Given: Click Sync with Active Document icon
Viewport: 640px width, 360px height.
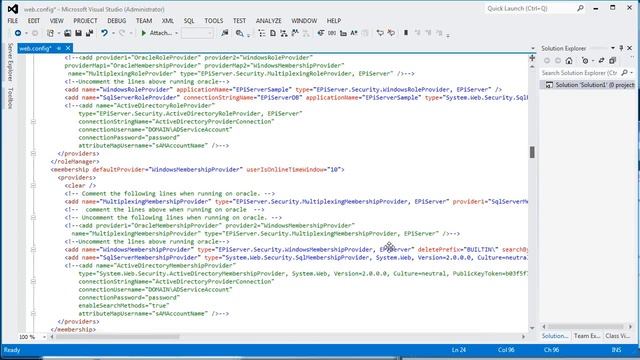Looking at the screenshot, I should [x=601, y=61].
